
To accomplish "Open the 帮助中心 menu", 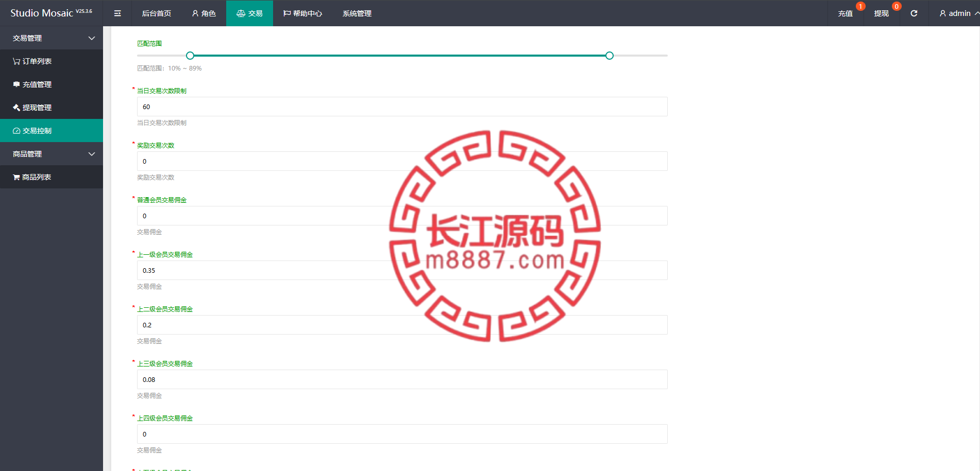I will (x=302, y=13).
